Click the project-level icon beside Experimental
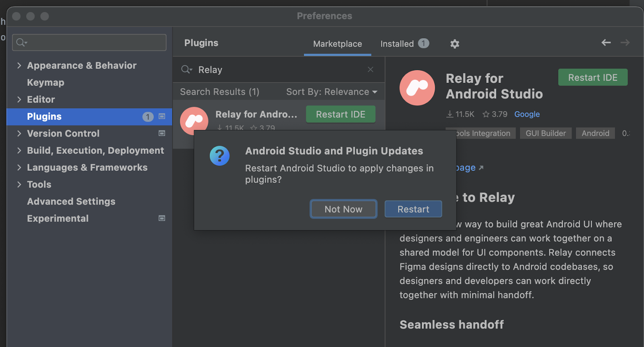 [x=162, y=218]
